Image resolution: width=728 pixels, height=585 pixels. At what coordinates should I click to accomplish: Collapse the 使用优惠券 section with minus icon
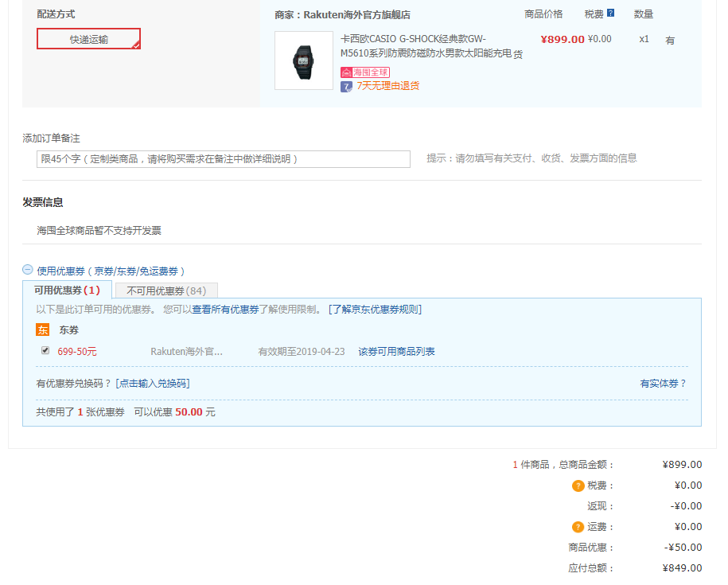pyautogui.click(x=28, y=270)
